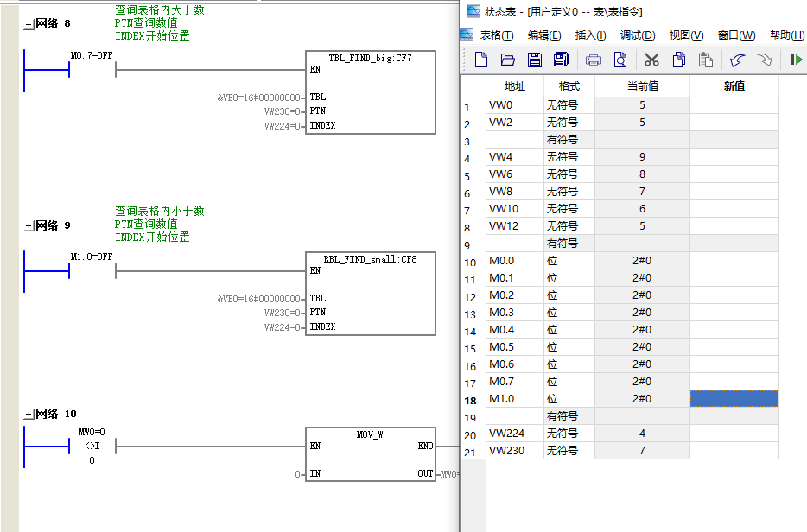Open the 表格(T) menu

tap(497, 35)
